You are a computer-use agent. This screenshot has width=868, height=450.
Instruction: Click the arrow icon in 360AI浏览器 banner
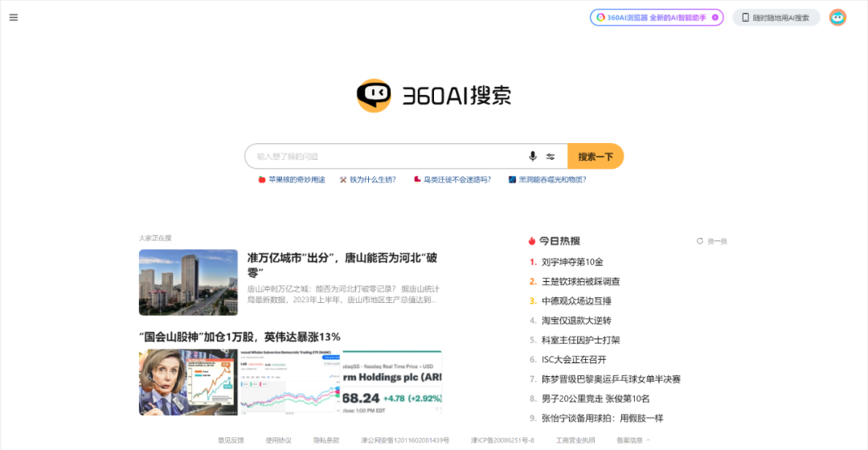click(x=714, y=18)
